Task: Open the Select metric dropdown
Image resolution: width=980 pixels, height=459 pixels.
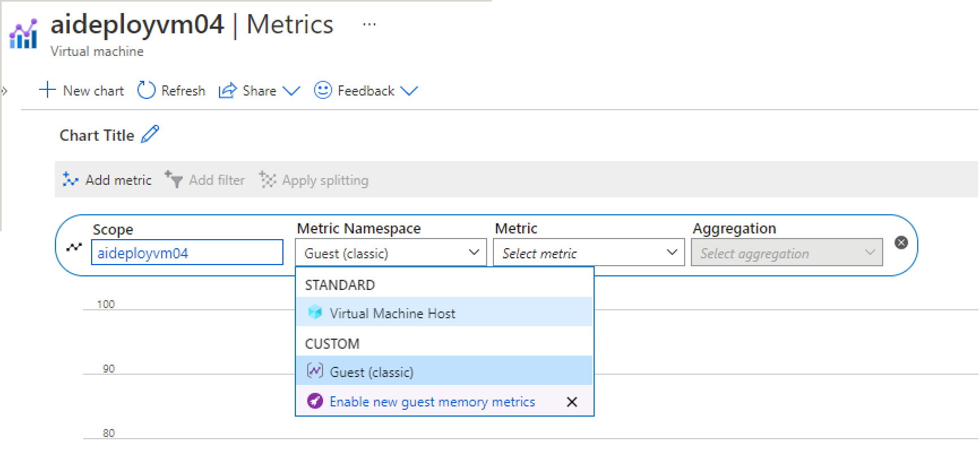Action: (588, 253)
